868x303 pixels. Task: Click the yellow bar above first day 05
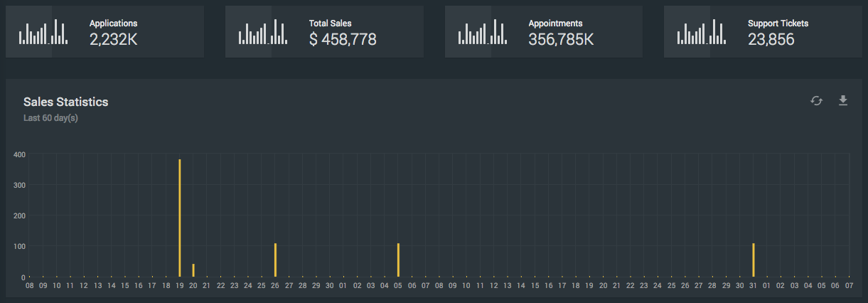click(x=398, y=260)
